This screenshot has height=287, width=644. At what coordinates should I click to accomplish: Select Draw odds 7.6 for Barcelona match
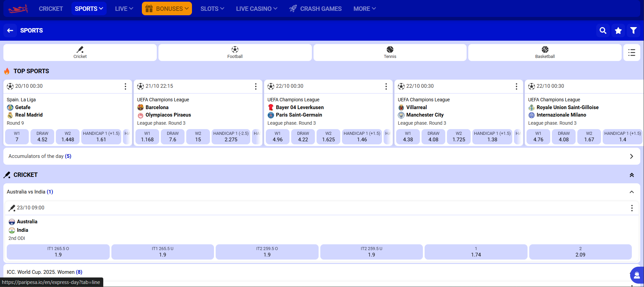pos(173,137)
